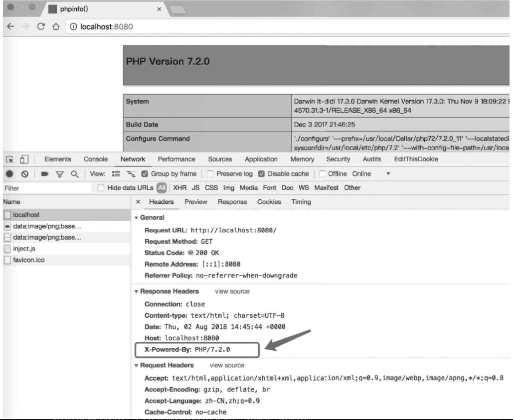
Task: Close the request details pane
Action: point(138,202)
